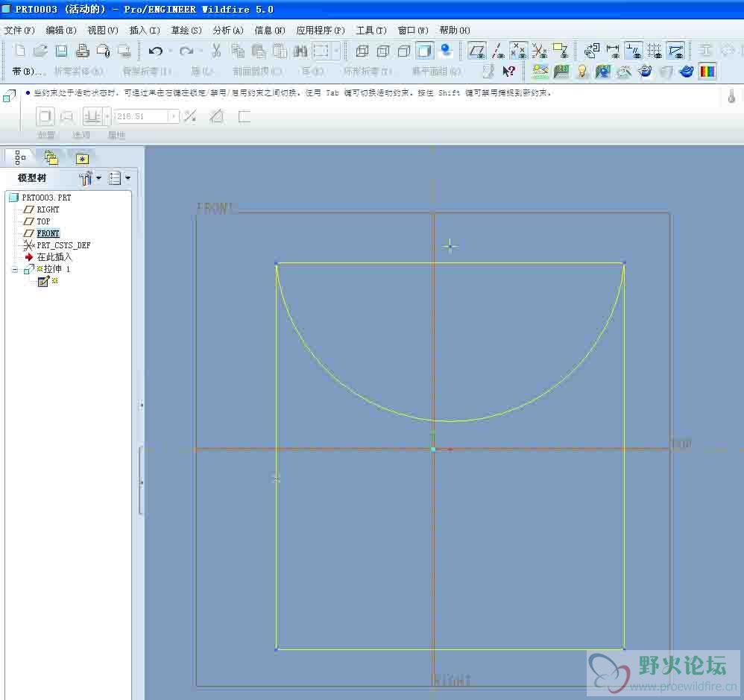Toggle sketch vertices display

tap(675, 50)
